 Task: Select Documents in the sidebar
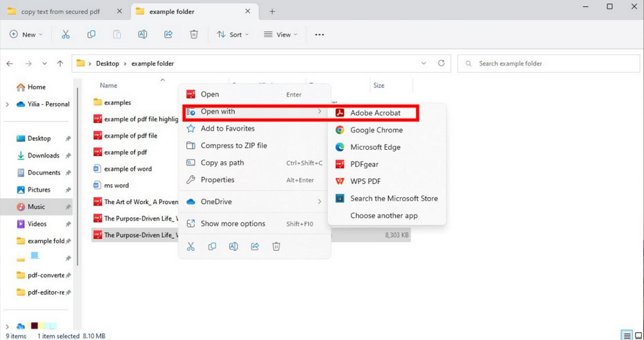[38, 173]
